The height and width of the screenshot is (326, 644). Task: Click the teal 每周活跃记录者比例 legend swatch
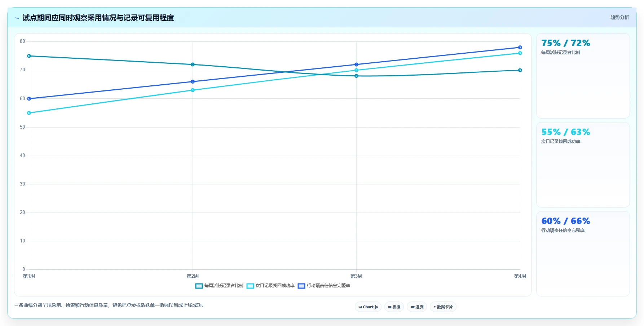coord(199,286)
